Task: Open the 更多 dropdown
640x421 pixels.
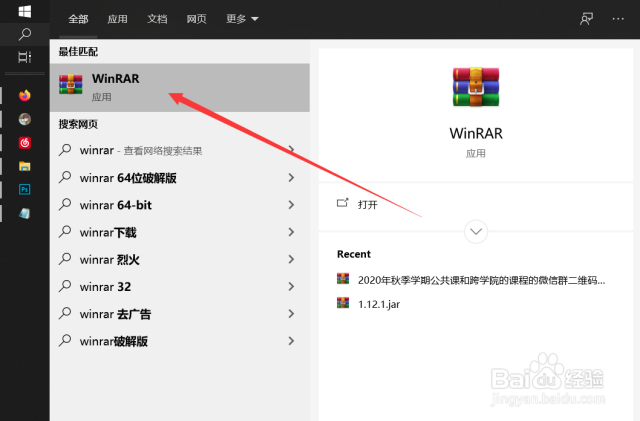Action: point(242,19)
